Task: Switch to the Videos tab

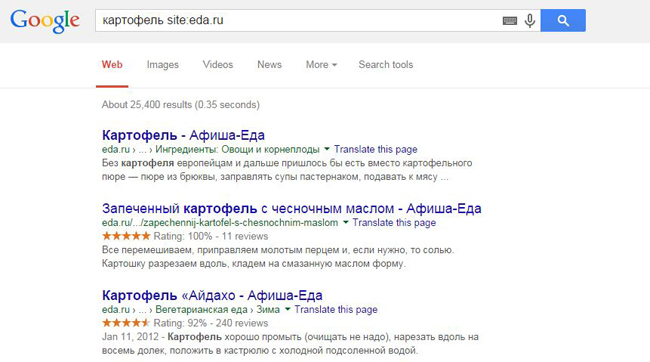Action: coord(218,65)
